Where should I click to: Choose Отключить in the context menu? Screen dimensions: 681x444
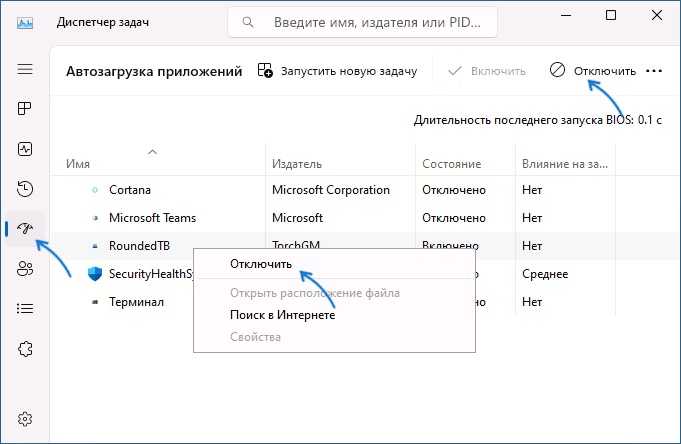coord(261,264)
